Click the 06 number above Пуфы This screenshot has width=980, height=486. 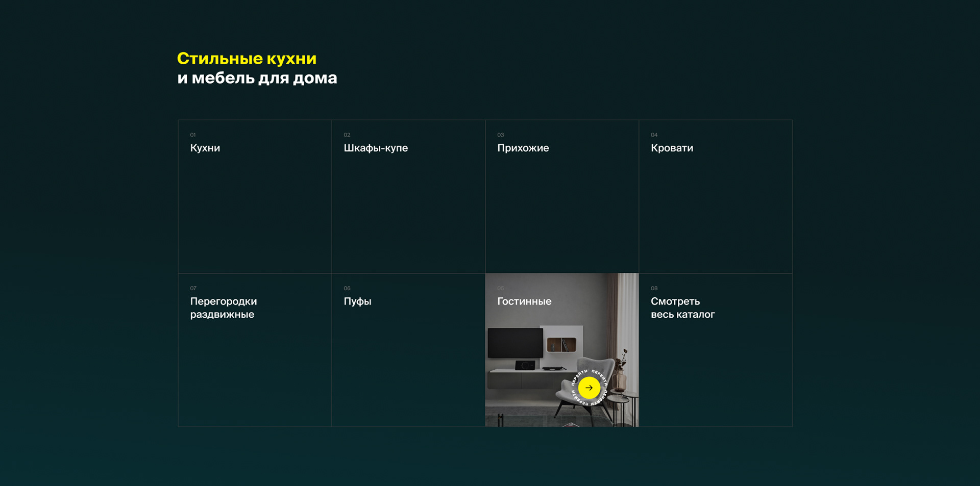(347, 289)
